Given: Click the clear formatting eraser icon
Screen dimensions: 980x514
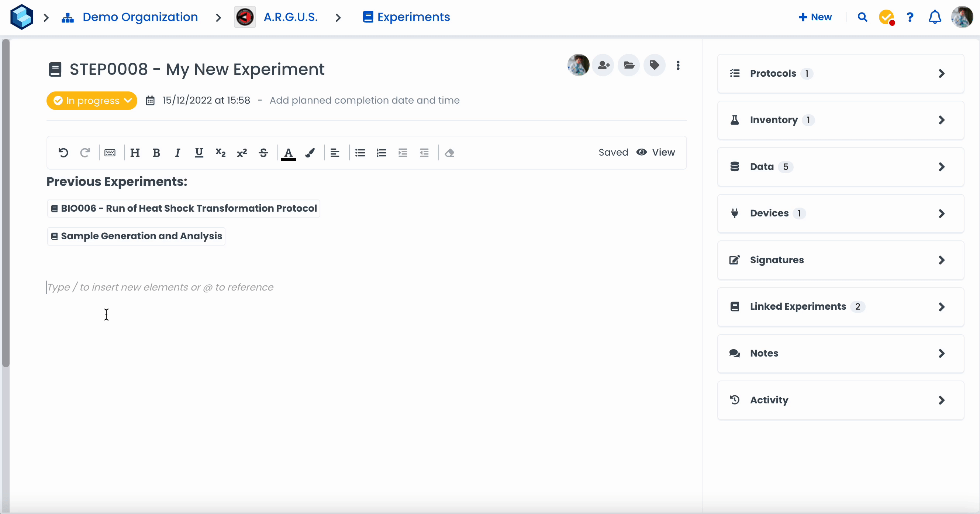Looking at the screenshot, I should pyautogui.click(x=449, y=153).
